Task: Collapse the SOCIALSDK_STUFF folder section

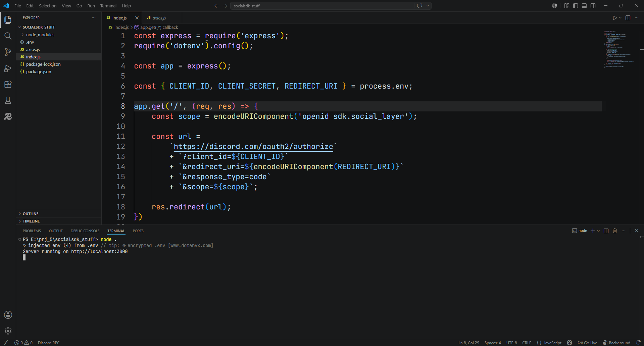Action: [59, 27]
